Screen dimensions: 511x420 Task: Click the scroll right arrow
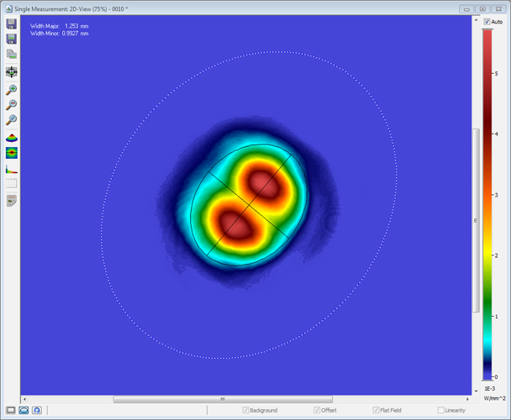467,399
